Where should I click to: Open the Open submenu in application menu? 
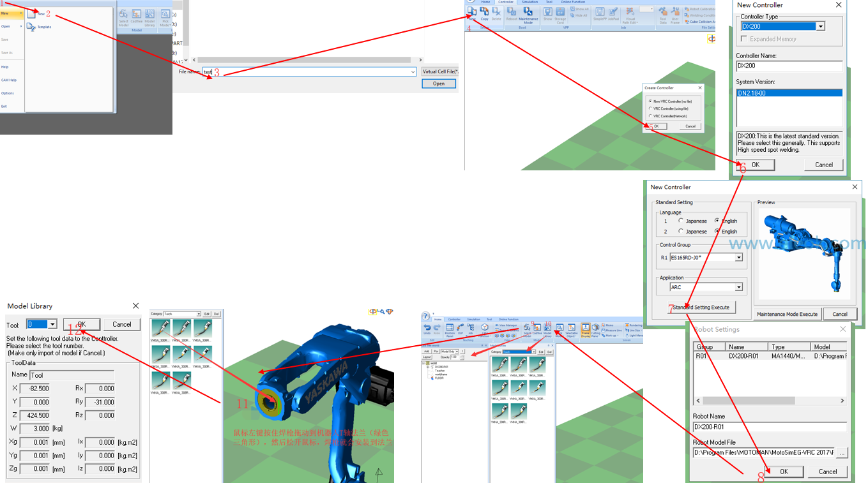pos(11,26)
